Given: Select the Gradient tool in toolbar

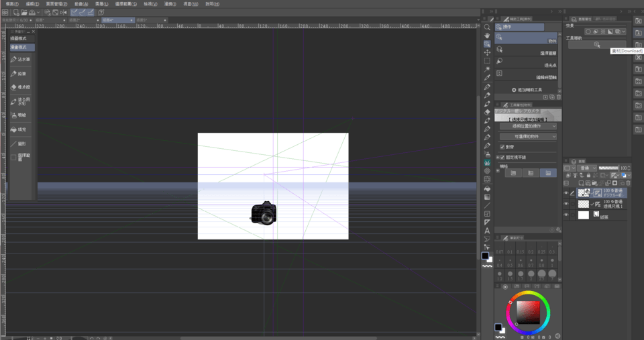Looking at the screenshot, I should 487,197.
